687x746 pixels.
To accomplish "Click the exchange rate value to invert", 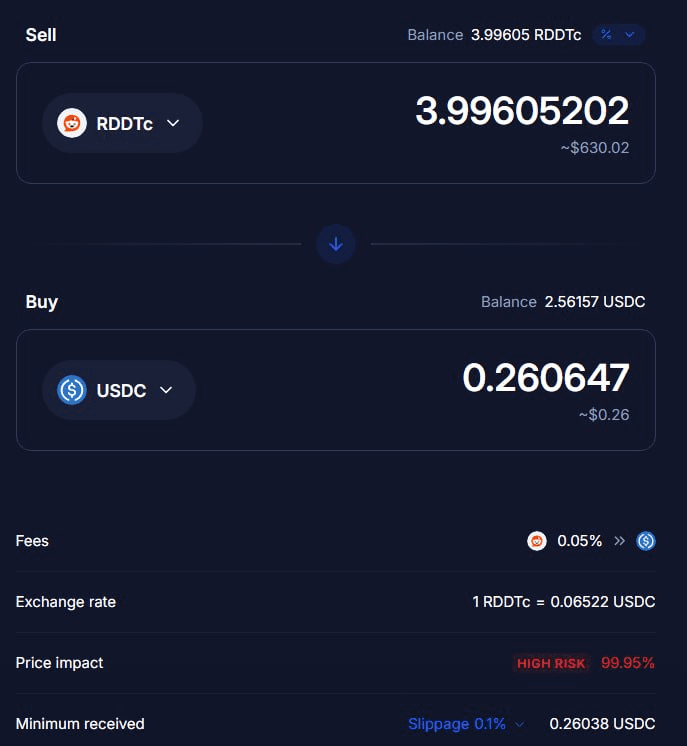I will click(564, 602).
